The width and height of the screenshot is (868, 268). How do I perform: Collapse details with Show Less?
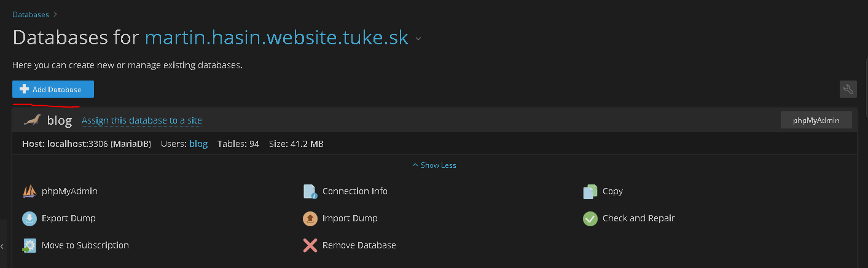(434, 165)
